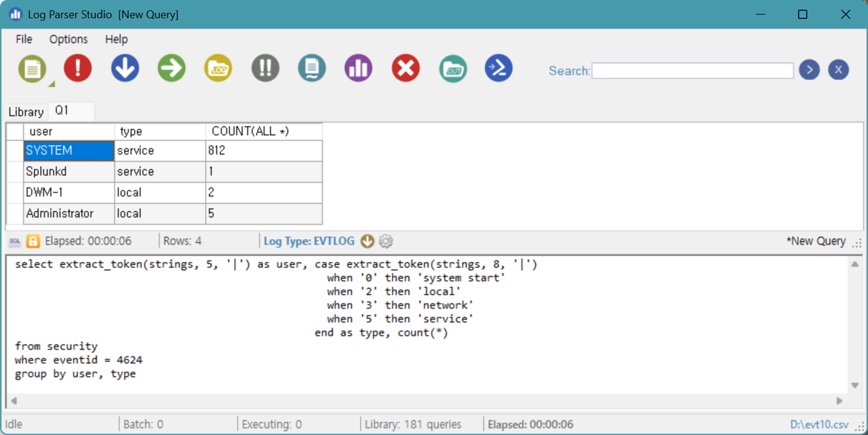The width and height of the screenshot is (868, 435).
Task: Select the Administrator cell
Action: 69,214
